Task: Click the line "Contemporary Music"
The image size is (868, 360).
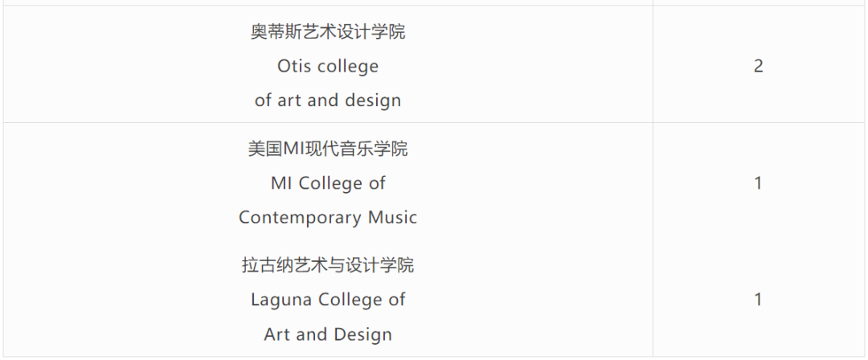Action: point(328,217)
